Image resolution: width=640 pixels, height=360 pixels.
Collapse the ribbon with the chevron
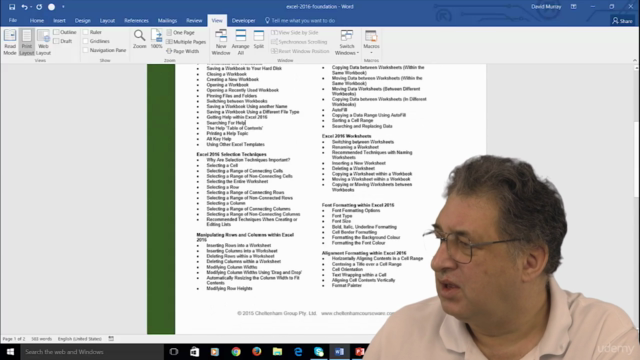pyautogui.click(x=635, y=60)
